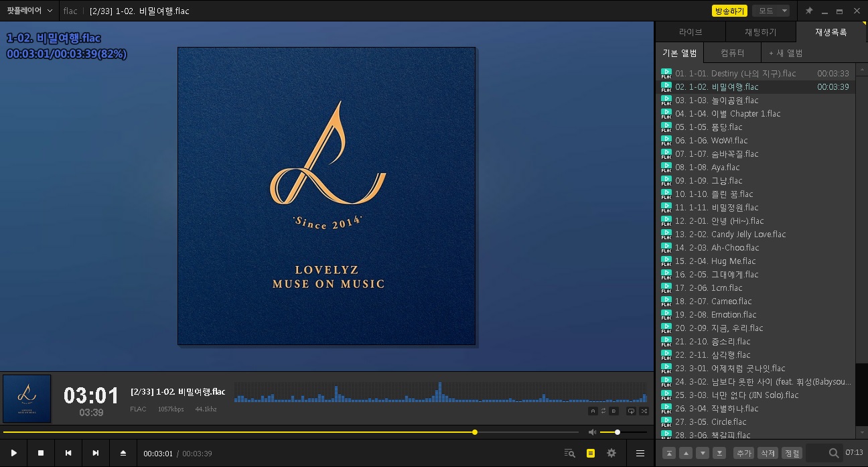Image resolution: width=868 pixels, height=467 pixels.
Task: Open the playlist search icon in control bar
Action: coord(570,453)
